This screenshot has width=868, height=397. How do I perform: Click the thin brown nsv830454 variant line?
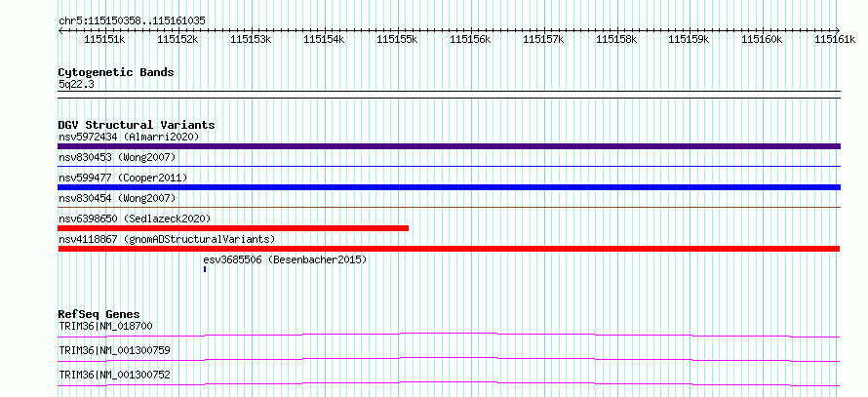tap(449, 207)
